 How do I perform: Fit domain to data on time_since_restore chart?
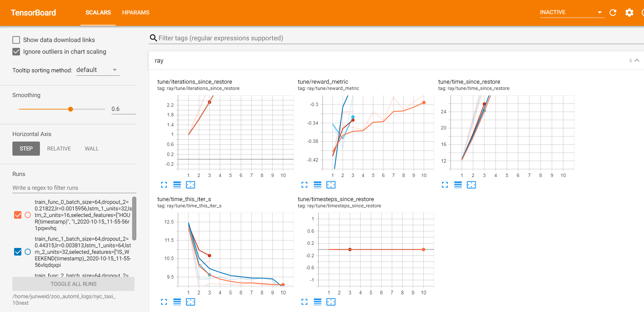coord(471,185)
